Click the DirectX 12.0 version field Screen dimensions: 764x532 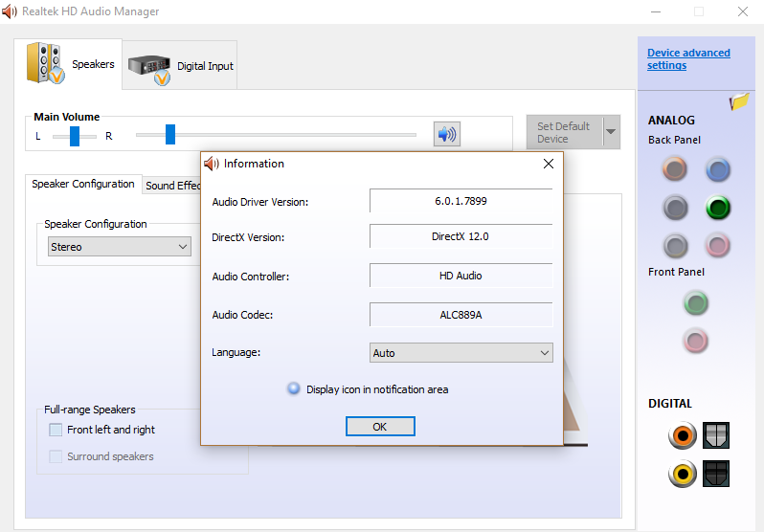[x=461, y=236]
